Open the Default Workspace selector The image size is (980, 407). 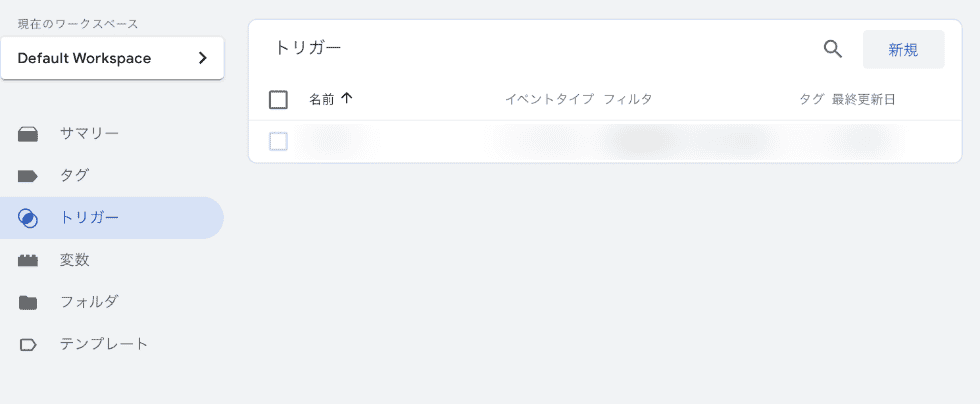112,58
